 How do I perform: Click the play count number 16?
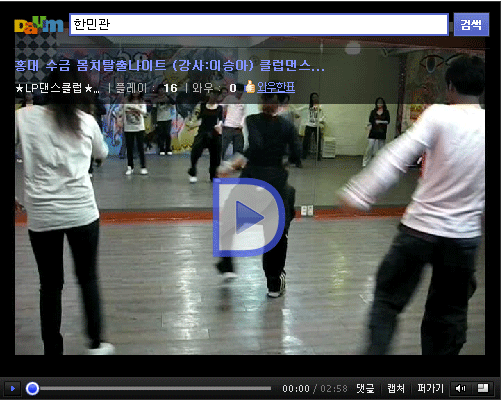170,88
